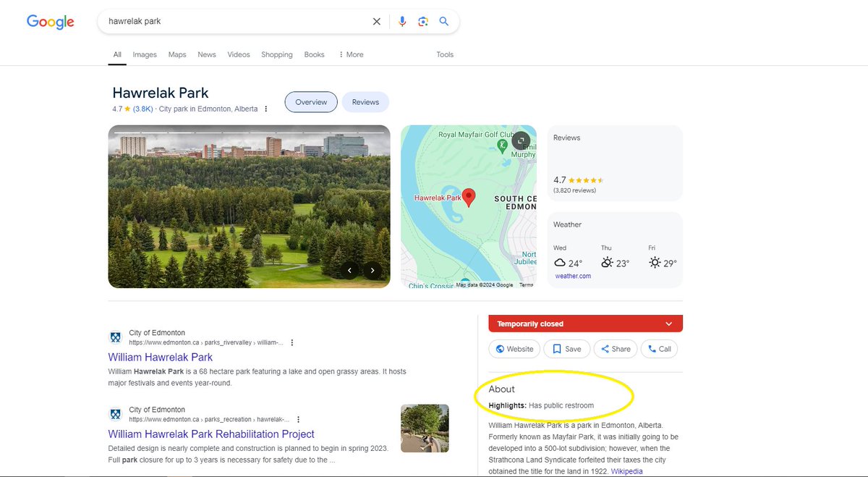Screen dimensions: 868x477
Task: Click the Highlights: Has public restroom text
Action: click(x=541, y=405)
